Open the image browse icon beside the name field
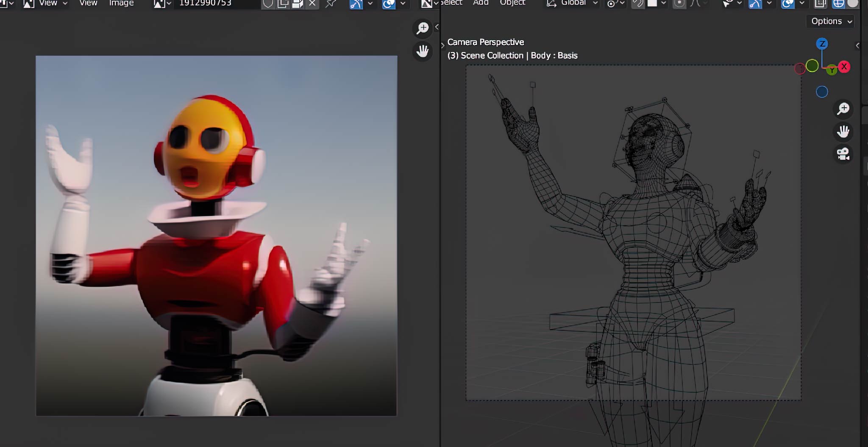Image resolution: width=868 pixels, height=447 pixels. click(162, 3)
